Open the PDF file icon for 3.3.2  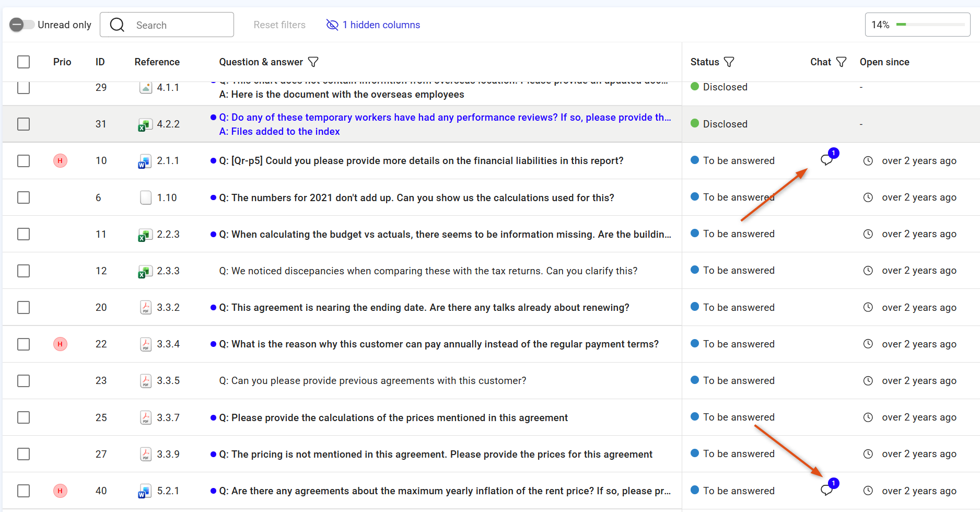[146, 307]
